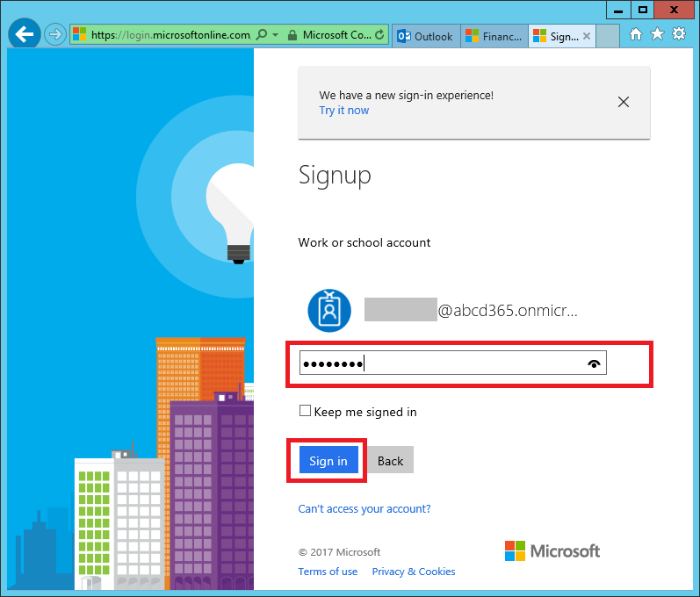Viewport: 700px width, 597px height.
Task: Close the Sign... tab
Action: [x=587, y=36]
